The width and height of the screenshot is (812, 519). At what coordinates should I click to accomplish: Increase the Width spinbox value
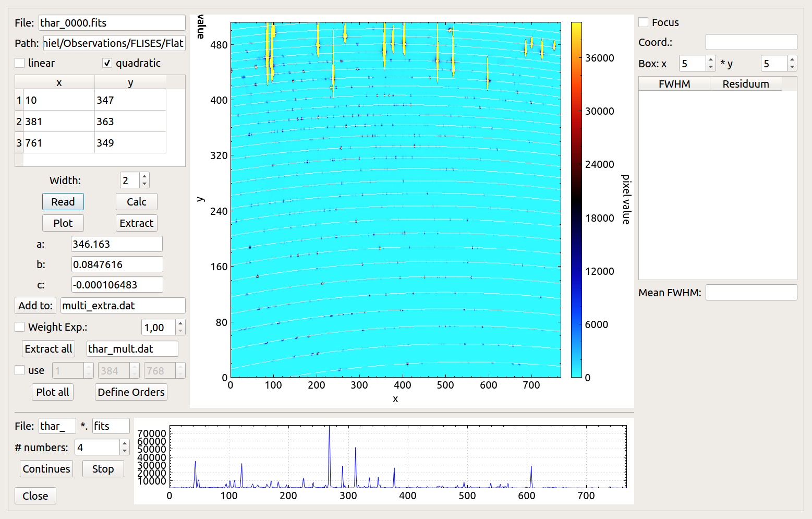(144, 177)
